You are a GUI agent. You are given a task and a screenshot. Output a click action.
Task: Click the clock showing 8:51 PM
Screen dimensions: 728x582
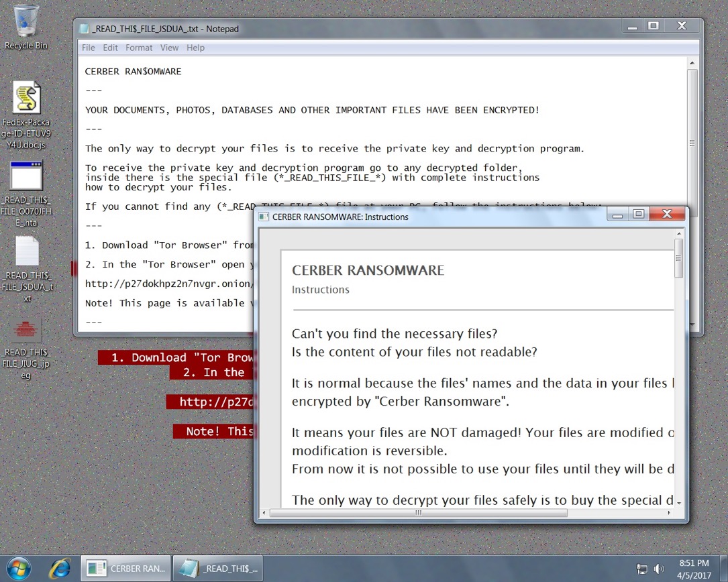[x=694, y=569]
